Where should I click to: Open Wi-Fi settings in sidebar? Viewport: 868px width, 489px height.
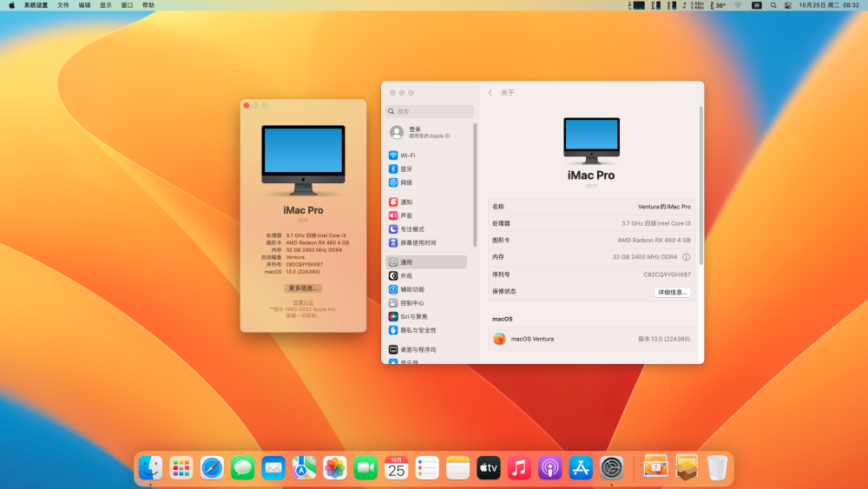426,155
